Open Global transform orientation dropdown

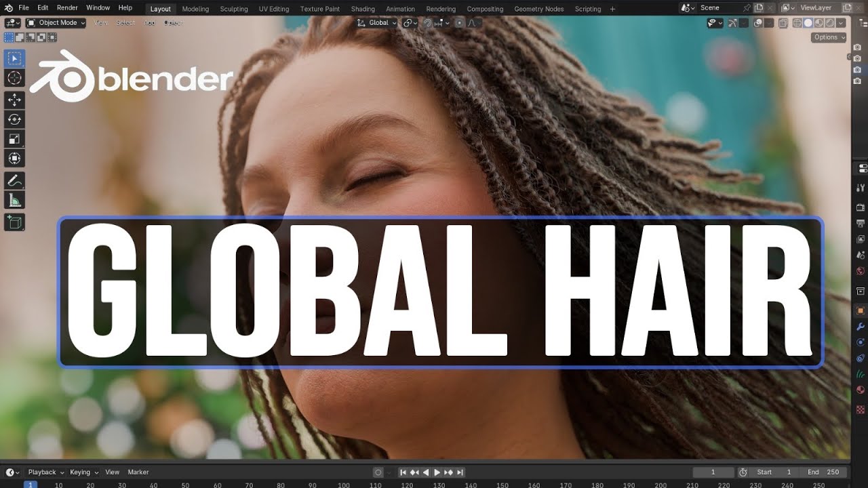(377, 23)
